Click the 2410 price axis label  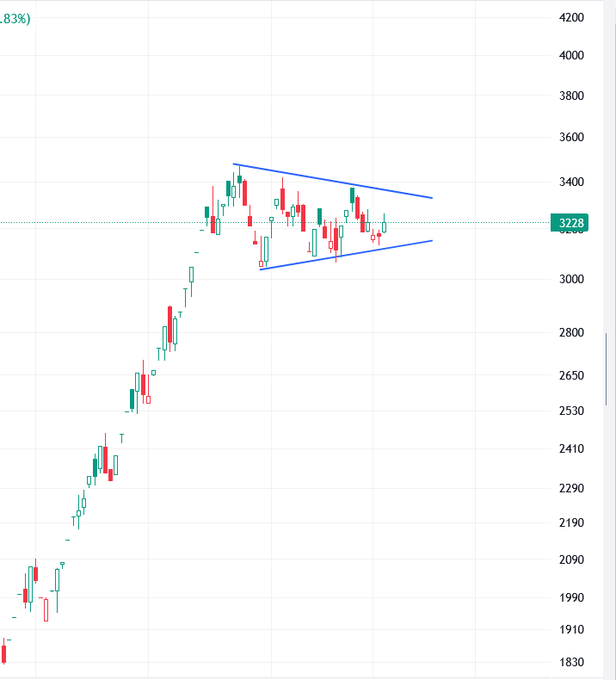pyautogui.click(x=571, y=448)
